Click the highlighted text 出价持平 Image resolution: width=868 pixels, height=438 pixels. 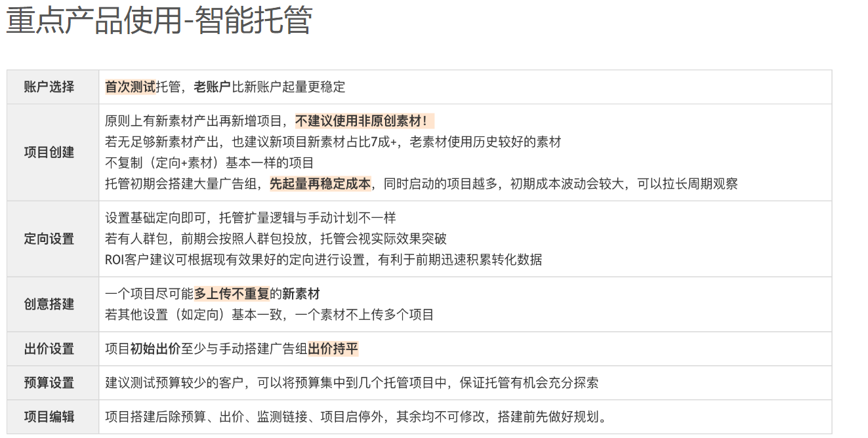tap(333, 349)
